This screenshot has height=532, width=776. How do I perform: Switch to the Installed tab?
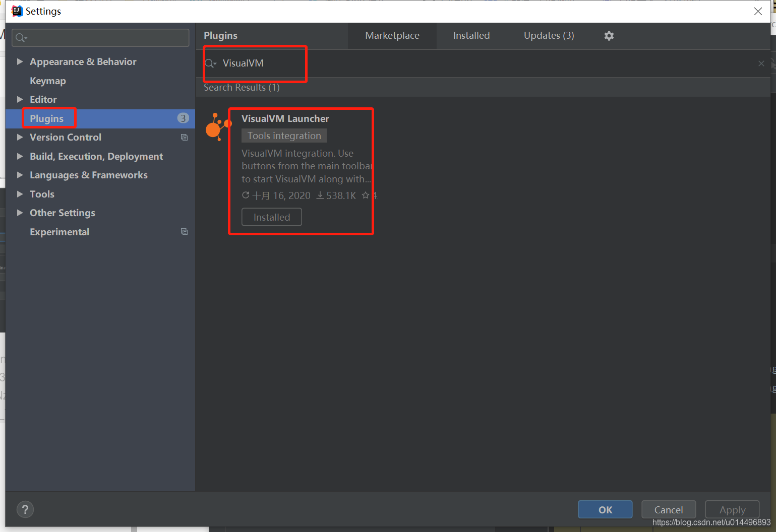pyautogui.click(x=471, y=36)
